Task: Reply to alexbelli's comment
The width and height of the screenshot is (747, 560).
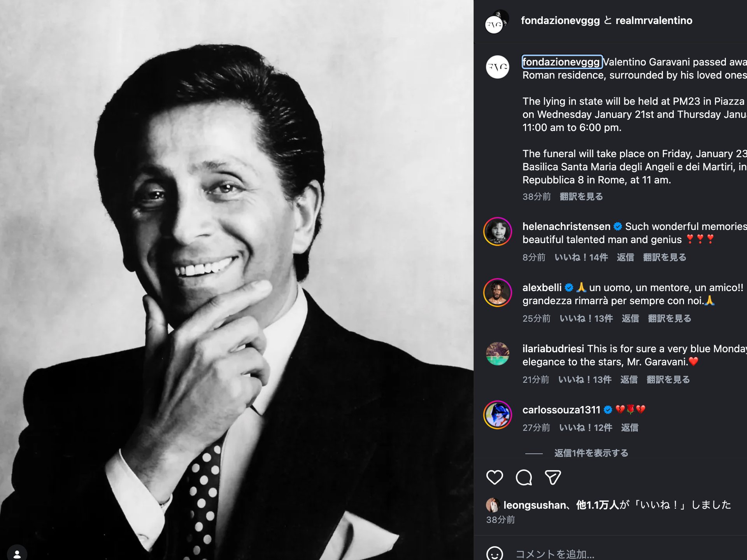Action: [630, 318]
